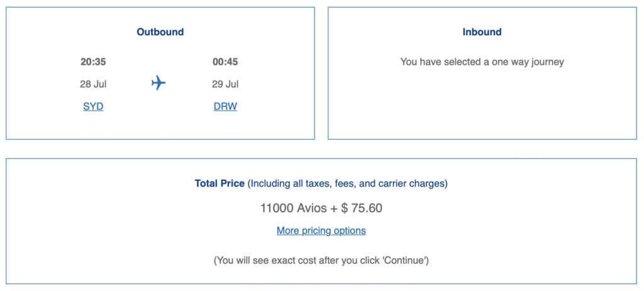
Task: Open the DRW arrival airport link
Action: [x=225, y=106]
